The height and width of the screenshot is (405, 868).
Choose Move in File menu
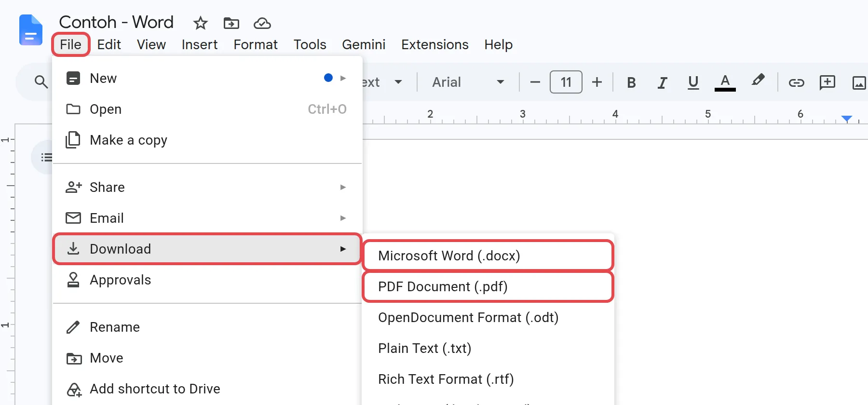(x=207, y=358)
